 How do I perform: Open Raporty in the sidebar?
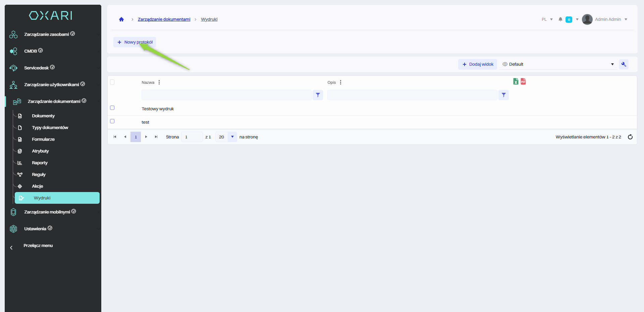40,163
